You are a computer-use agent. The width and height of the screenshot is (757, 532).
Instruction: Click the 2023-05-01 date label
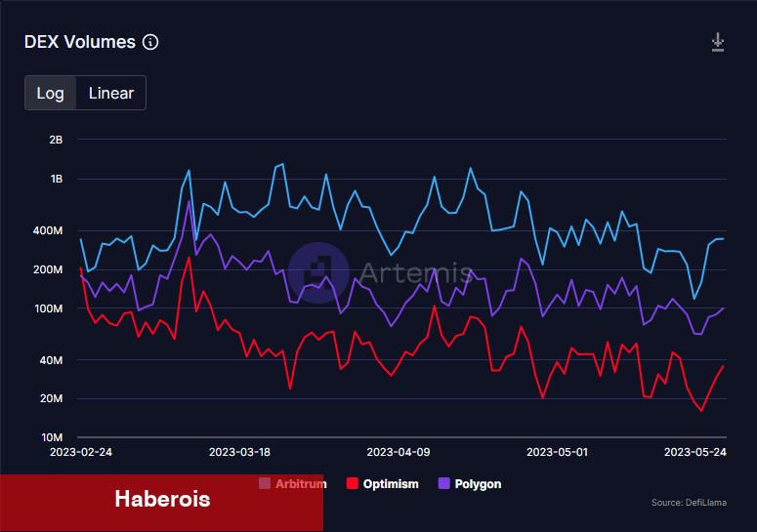click(x=557, y=452)
